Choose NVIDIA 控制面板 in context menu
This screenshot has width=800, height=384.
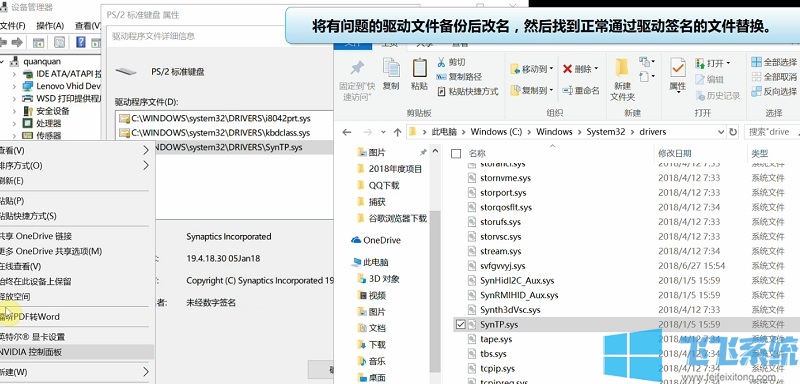(77, 352)
